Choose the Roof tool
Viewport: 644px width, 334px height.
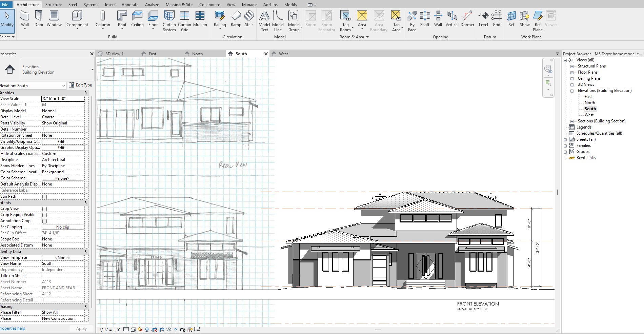[122, 20]
